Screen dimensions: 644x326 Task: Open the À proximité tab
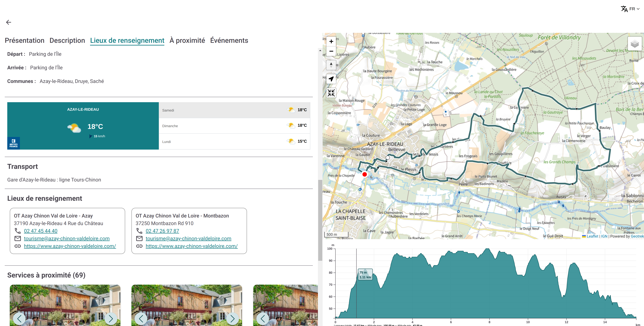click(x=187, y=40)
